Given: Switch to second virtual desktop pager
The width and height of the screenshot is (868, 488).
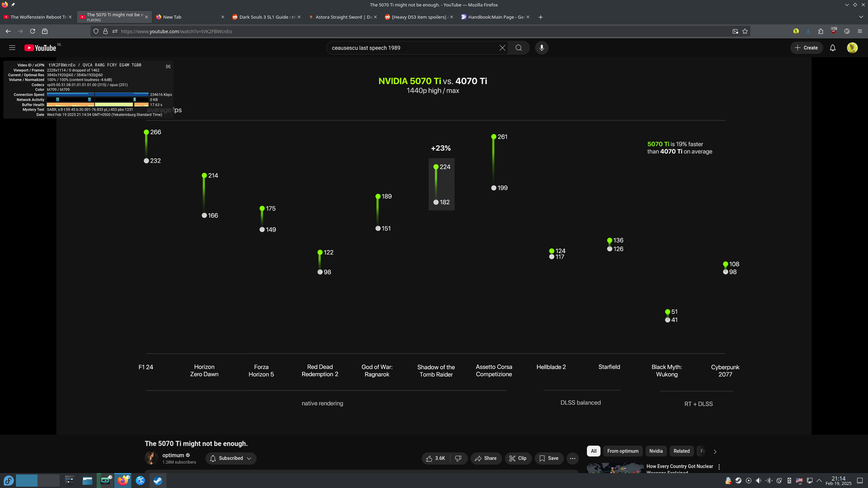Looking at the screenshot, I should coord(49,481).
